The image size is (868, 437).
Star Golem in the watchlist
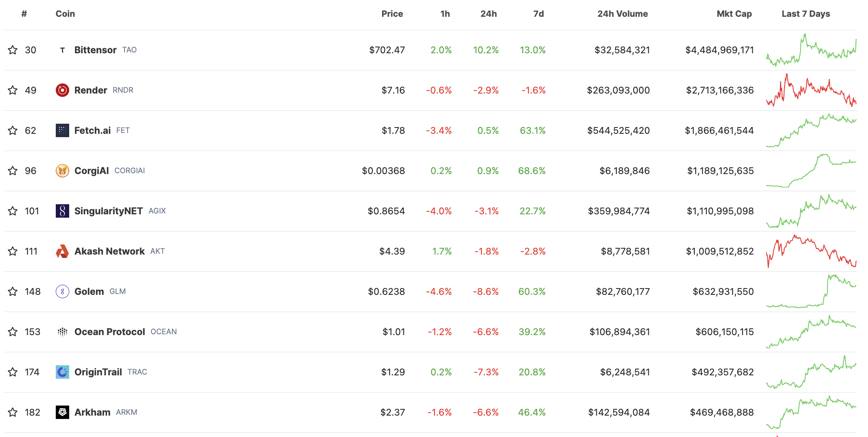(x=13, y=291)
